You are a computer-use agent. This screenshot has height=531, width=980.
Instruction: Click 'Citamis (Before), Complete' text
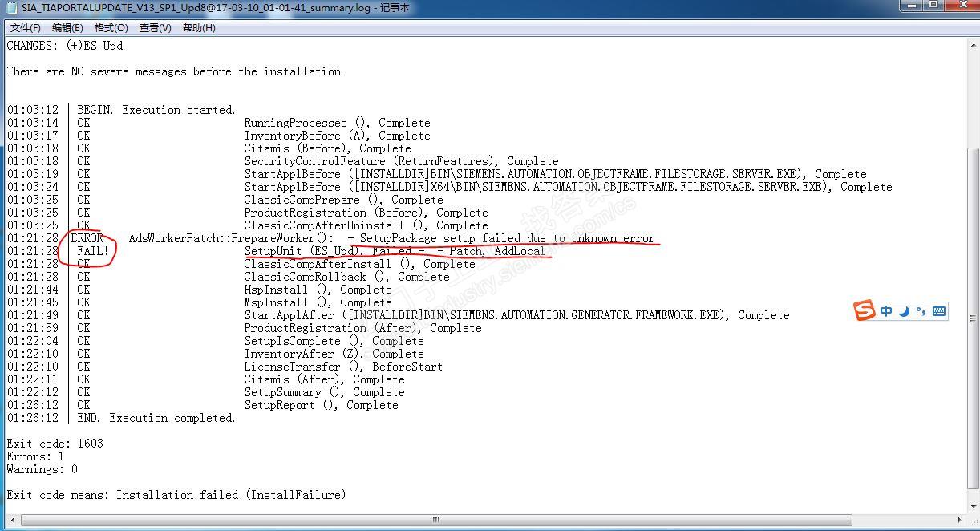[x=327, y=148]
